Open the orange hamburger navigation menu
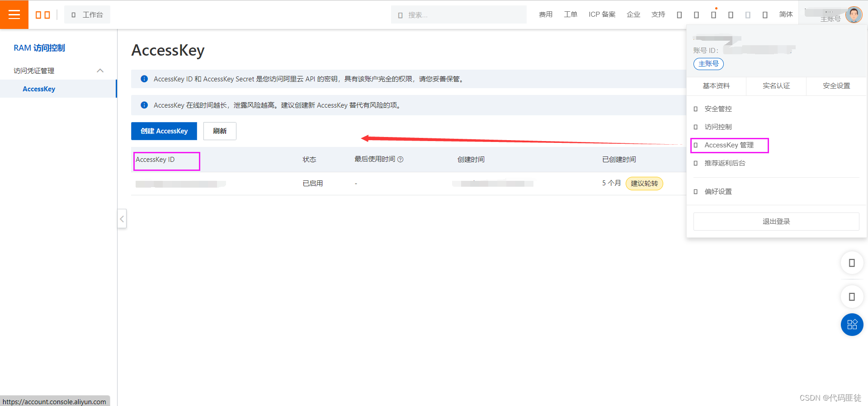Image resolution: width=868 pixels, height=406 pixels. 14,14
